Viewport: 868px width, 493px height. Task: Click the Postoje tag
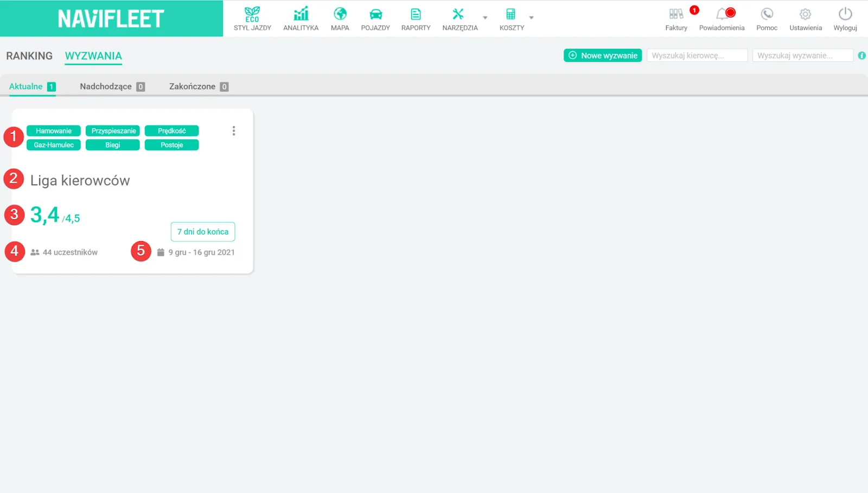pyautogui.click(x=172, y=145)
